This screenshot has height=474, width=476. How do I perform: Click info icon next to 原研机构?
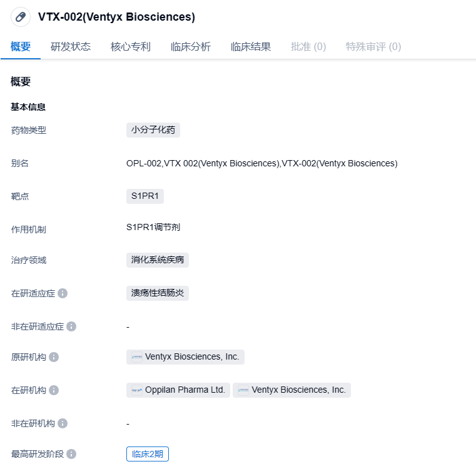point(54,357)
